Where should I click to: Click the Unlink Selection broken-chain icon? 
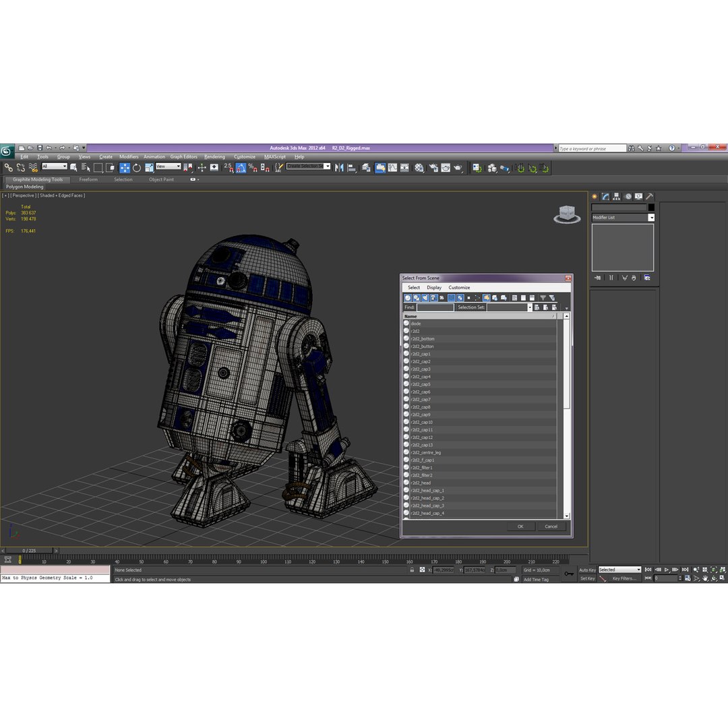click(21, 168)
